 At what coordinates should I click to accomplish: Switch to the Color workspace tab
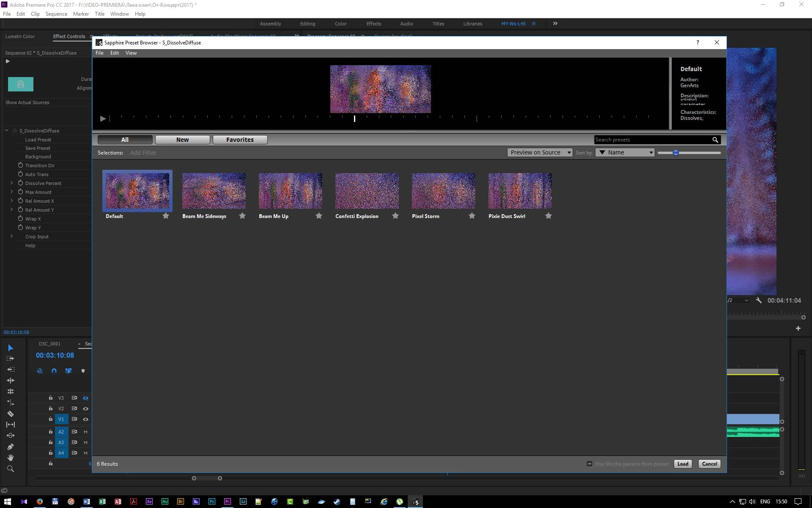tap(341, 24)
